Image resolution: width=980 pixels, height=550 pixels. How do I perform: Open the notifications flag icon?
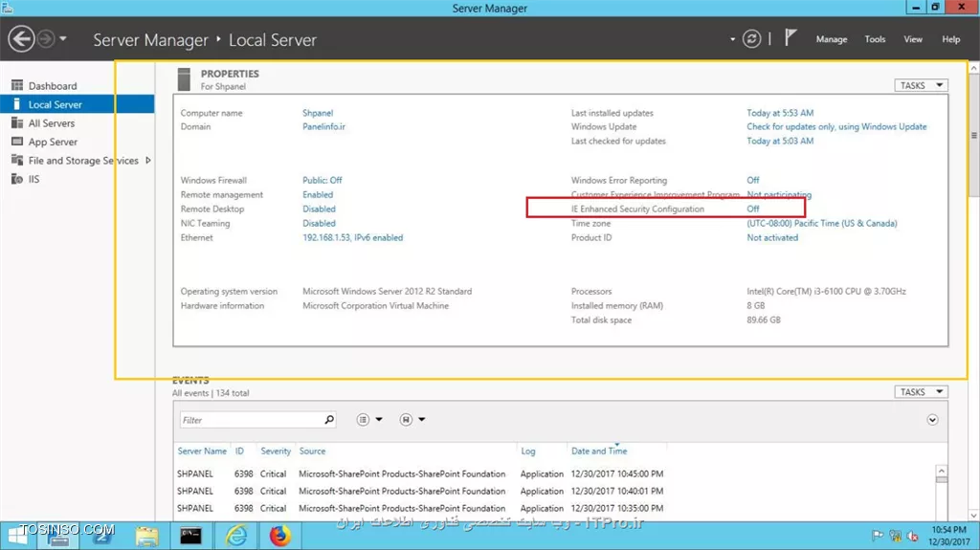coord(791,37)
